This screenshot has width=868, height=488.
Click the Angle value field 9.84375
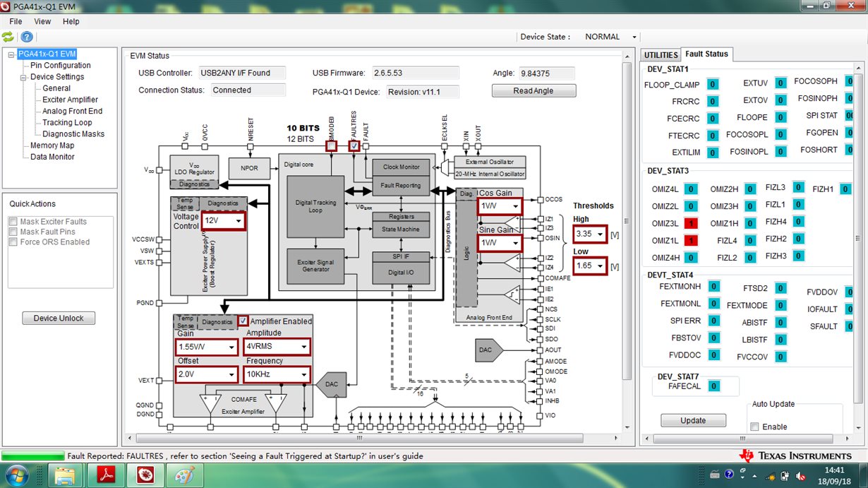(x=546, y=73)
